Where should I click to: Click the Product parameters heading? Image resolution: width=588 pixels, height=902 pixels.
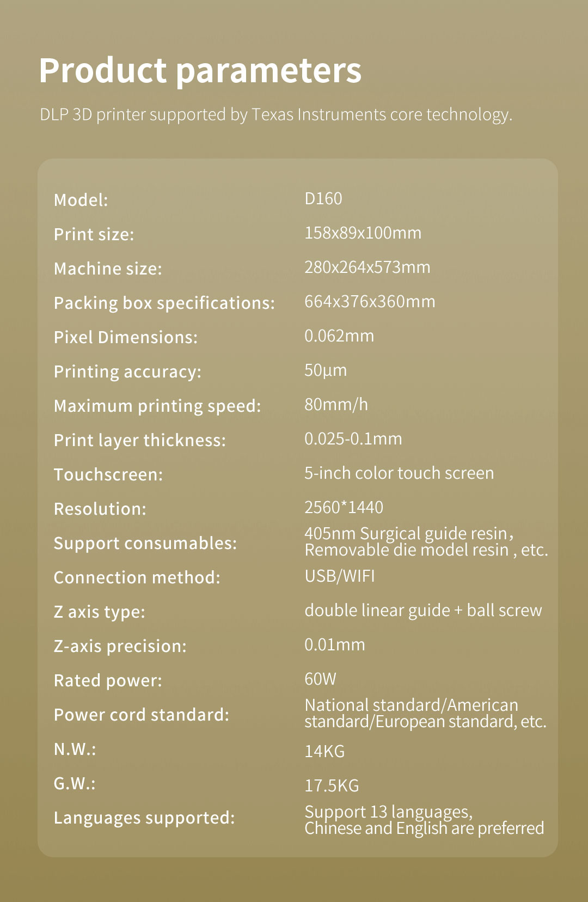200,71
